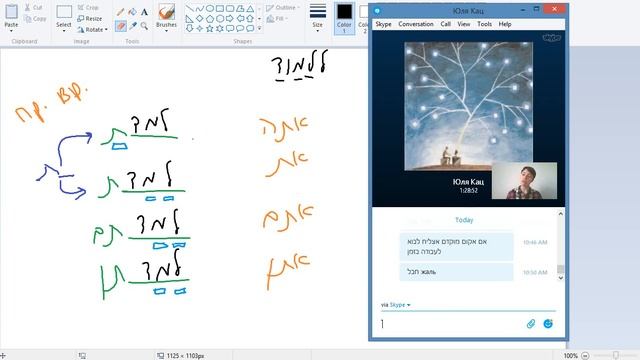The height and width of the screenshot is (360, 640).
Task: Click the 100% zoom level text
Action: (x=570, y=356)
